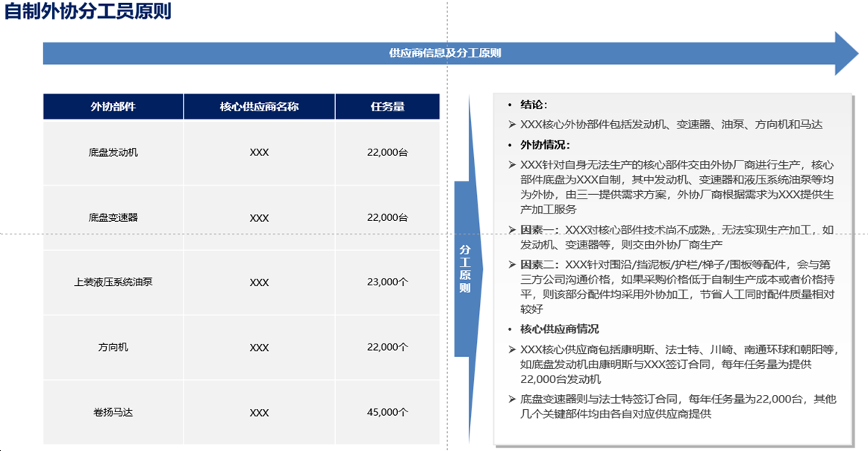Select the 卷扬马达 row cell
868x451 pixels.
pyautogui.click(x=113, y=412)
